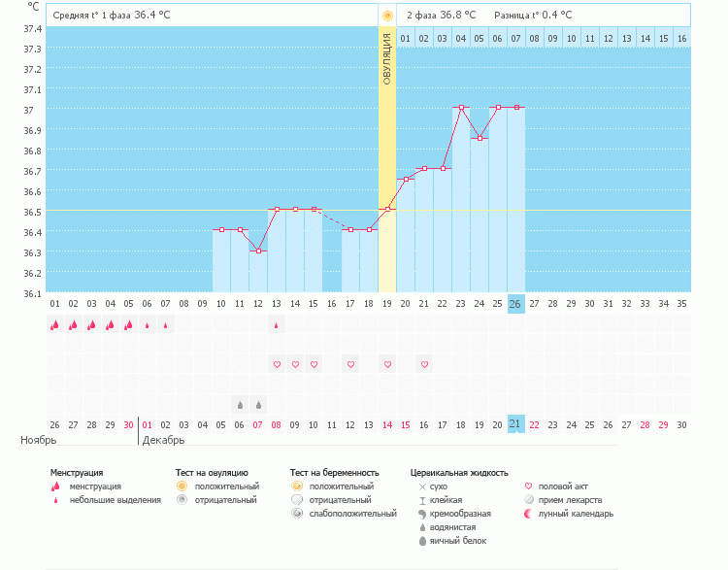The height and width of the screenshot is (570, 728).
Task: Click the sun ovulation icon beside '2 фаза'
Action: coord(387,16)
